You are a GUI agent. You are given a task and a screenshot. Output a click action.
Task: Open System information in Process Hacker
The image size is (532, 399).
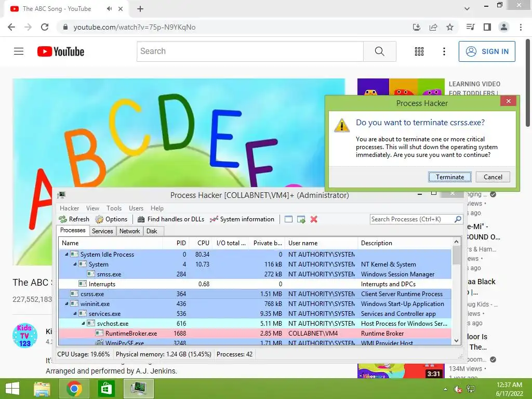pyautogui.click(x=242, y=219)
